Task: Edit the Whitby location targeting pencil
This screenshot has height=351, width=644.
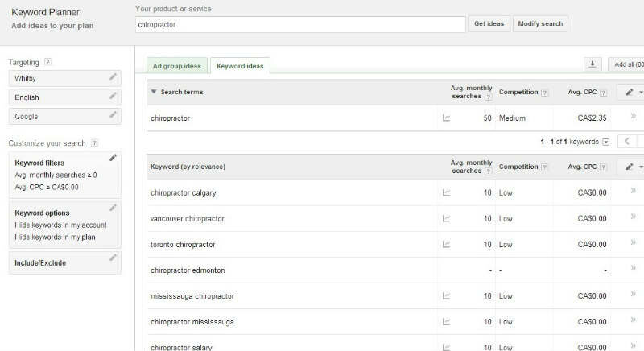Action: (113, 76)
